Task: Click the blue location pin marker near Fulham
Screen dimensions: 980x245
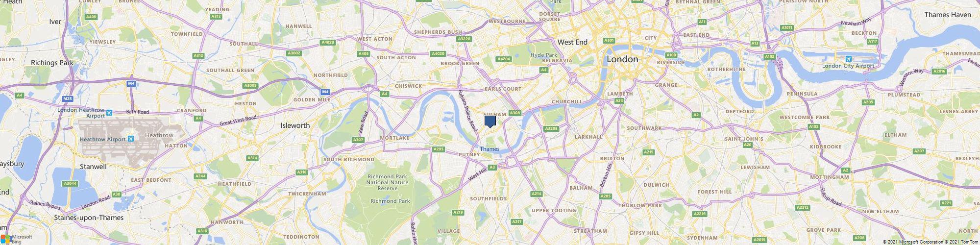Action: click(x=490, y=122)
